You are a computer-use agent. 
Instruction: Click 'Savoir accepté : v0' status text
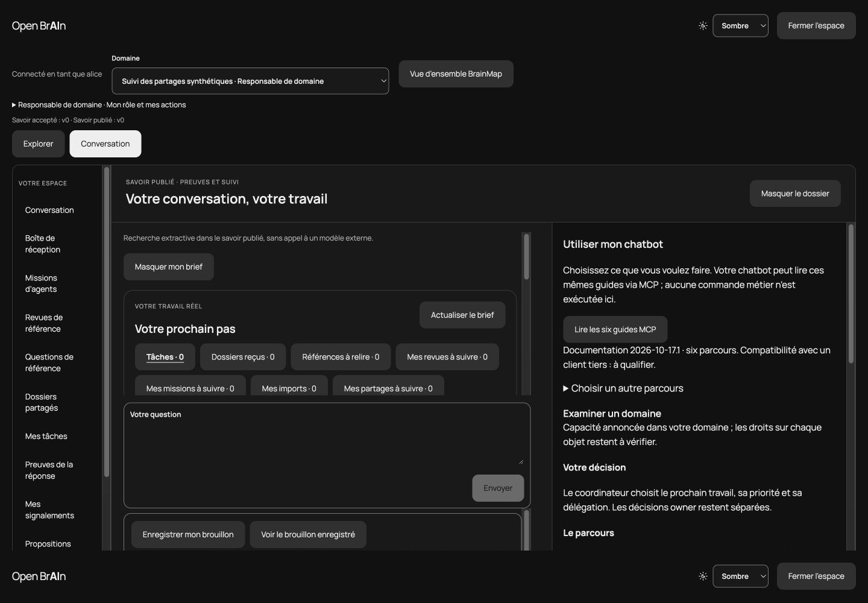pyautogui.click(x=40, y=120)
